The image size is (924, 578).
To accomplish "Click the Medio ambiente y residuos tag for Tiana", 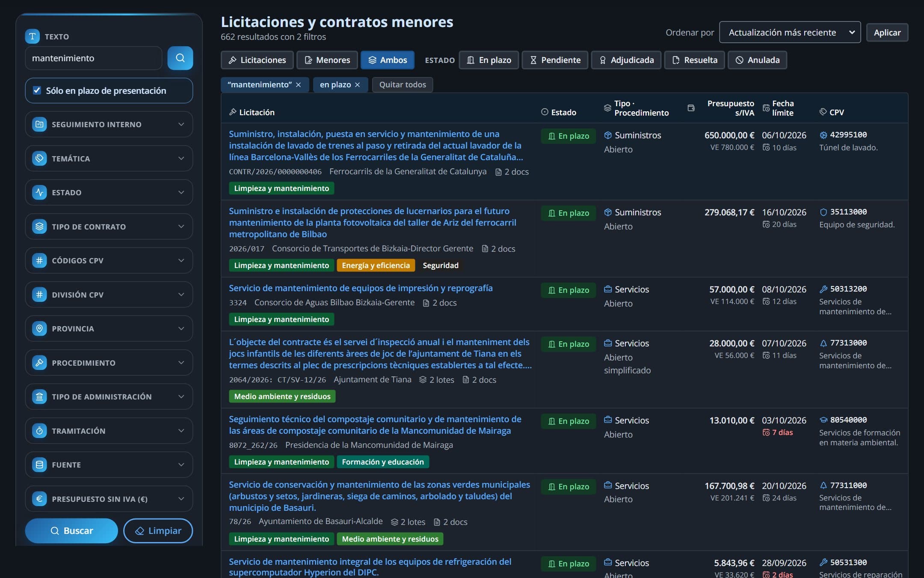I will tap(282, 396).
